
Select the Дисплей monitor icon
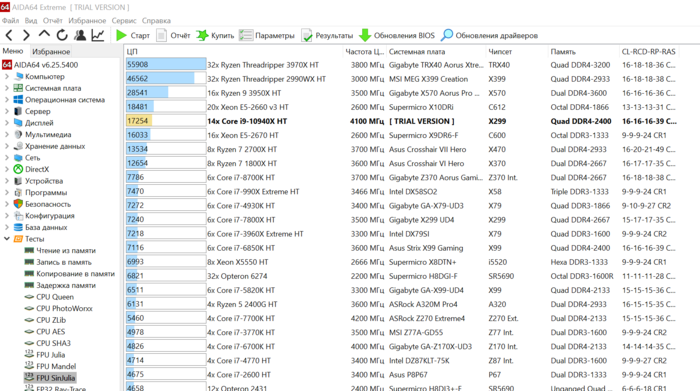pyautogui.click(x=18, y=123)
